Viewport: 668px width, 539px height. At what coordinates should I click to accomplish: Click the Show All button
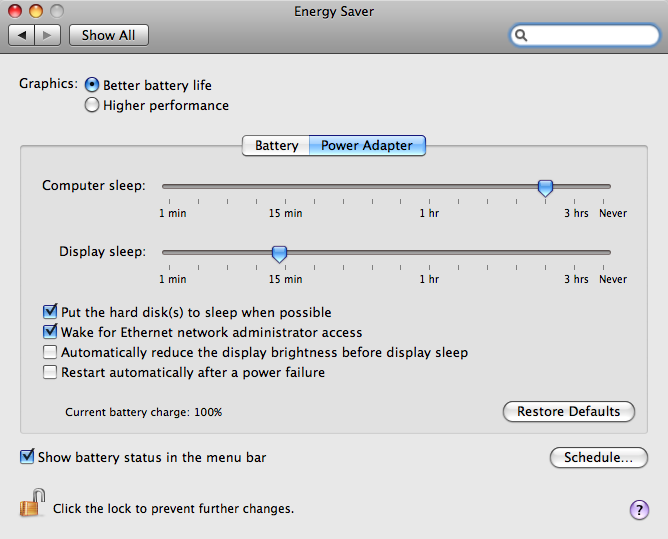[109, 35]
